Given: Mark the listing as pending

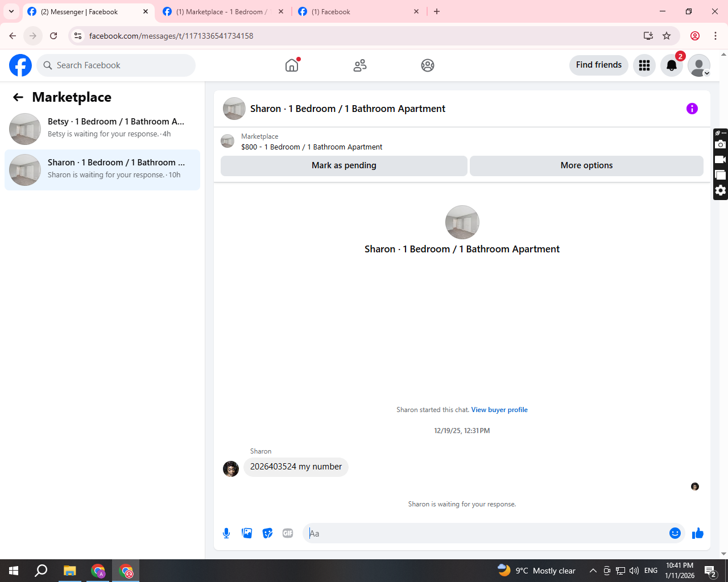Looking at the screenshot, I should (344, 165).
